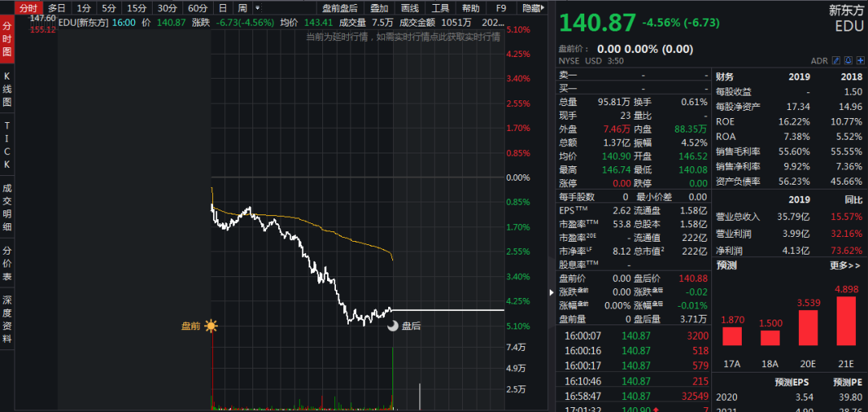Viewport: 868px width, 412px height.
Task: Click the 外盘 value 7.46万
Action: 616,128
